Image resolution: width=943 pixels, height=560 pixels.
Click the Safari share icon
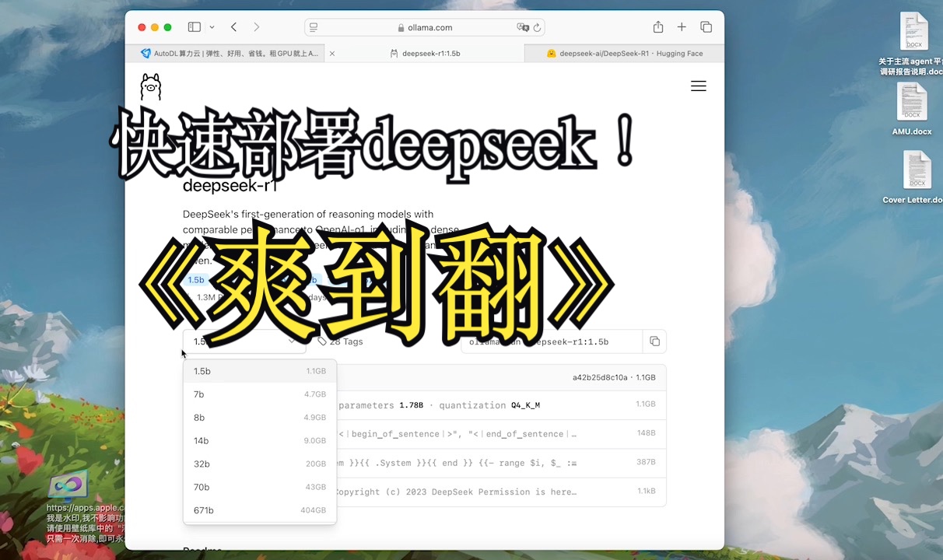(x=657, y=26)
